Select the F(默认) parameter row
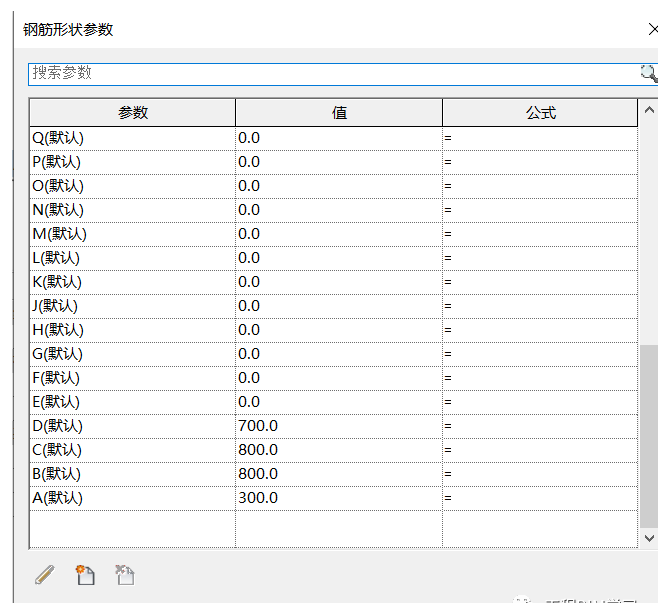Viewport: 666px width, 603px height. coord(333,378)
